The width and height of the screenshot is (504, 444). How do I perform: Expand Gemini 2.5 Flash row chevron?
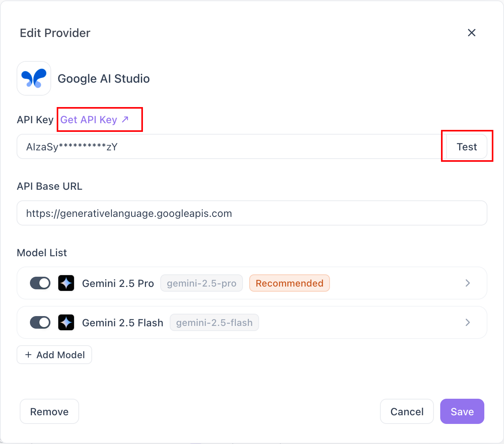pos(468,322)
